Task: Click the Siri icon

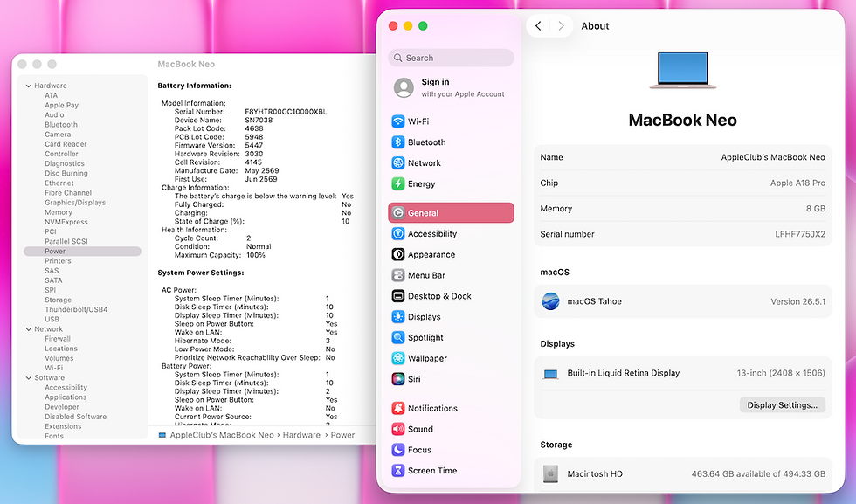Action: pyautogui.click(x=398, y=379)
